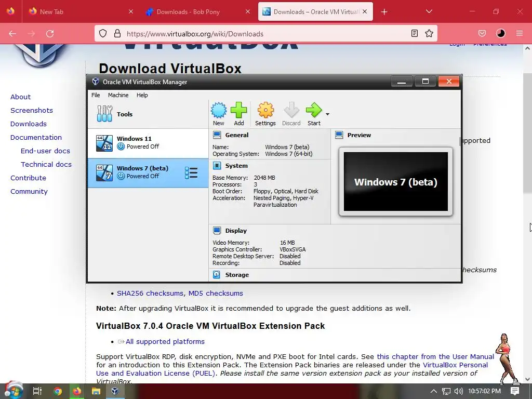
Task: Click the Storage section disk icon
Action: pos(217,275)
